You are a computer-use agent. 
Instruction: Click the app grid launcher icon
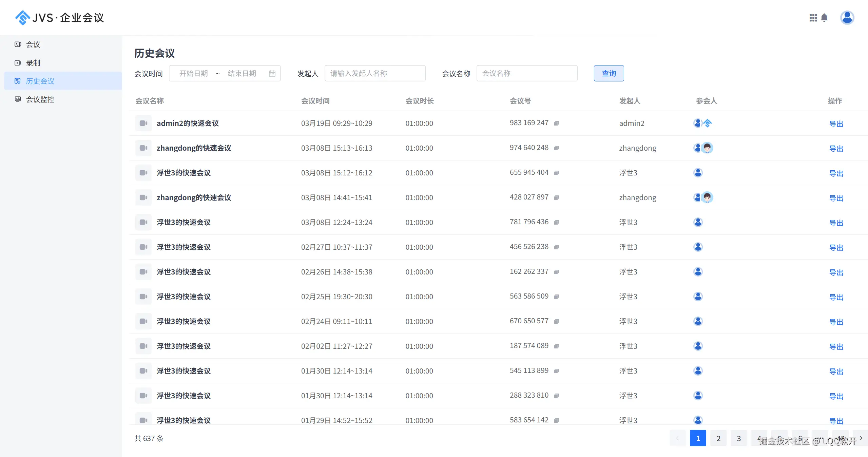pyautogui.click(x=813, y=18)
